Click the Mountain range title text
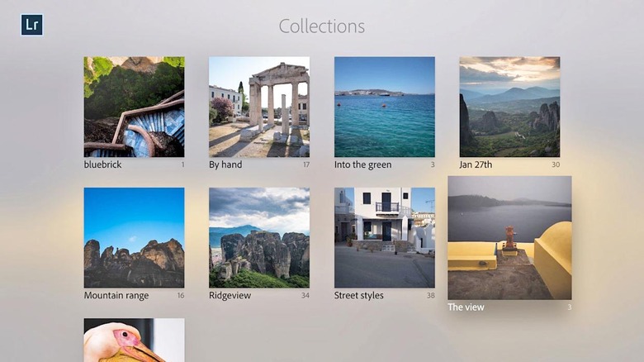 [117, 295]
